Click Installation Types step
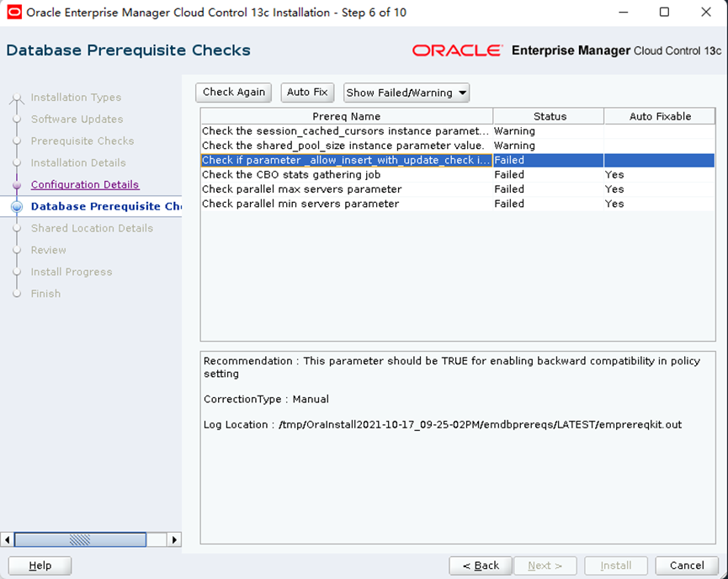Image resolution: width=728 pixels, height=579 pixels. tap(76, 97)
